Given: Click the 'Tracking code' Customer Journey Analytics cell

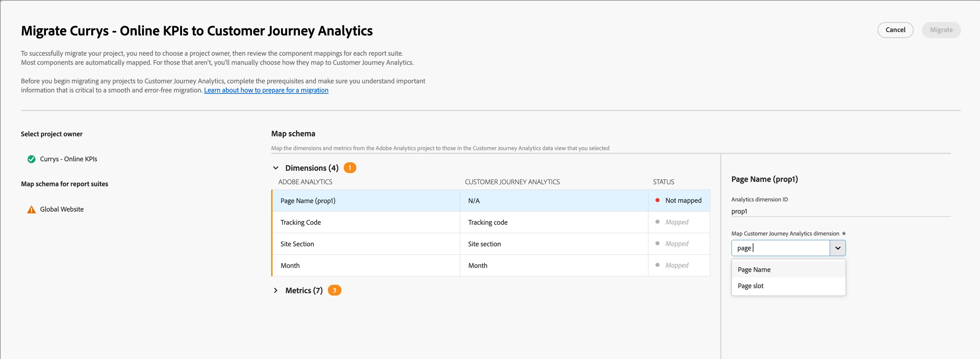Looking at the screenshot, I should tap(554, 222).
